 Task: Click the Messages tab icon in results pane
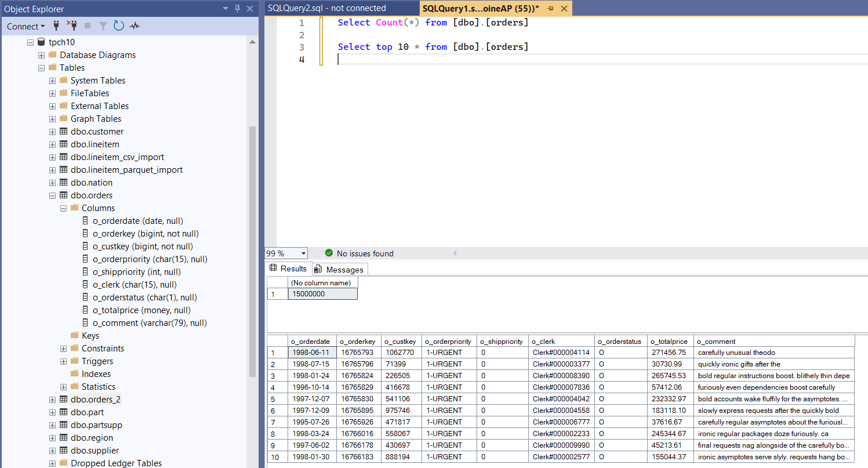pyautogui.click(x=318, y=269)
